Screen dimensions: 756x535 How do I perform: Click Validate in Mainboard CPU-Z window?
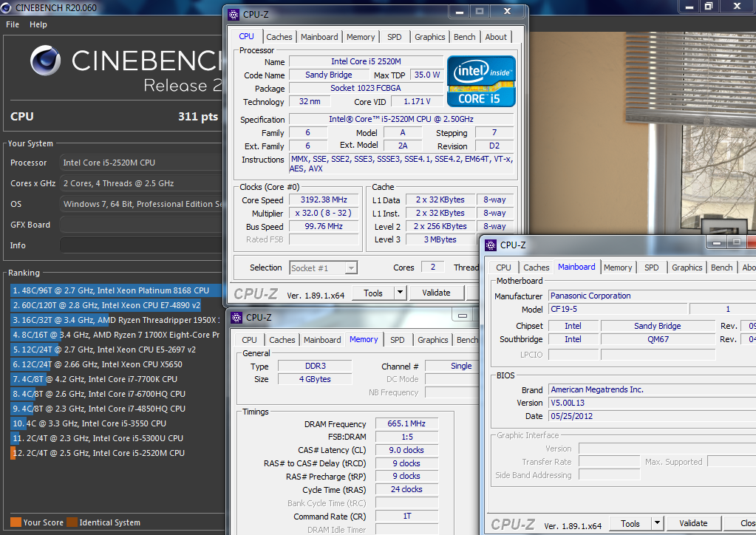693,523
